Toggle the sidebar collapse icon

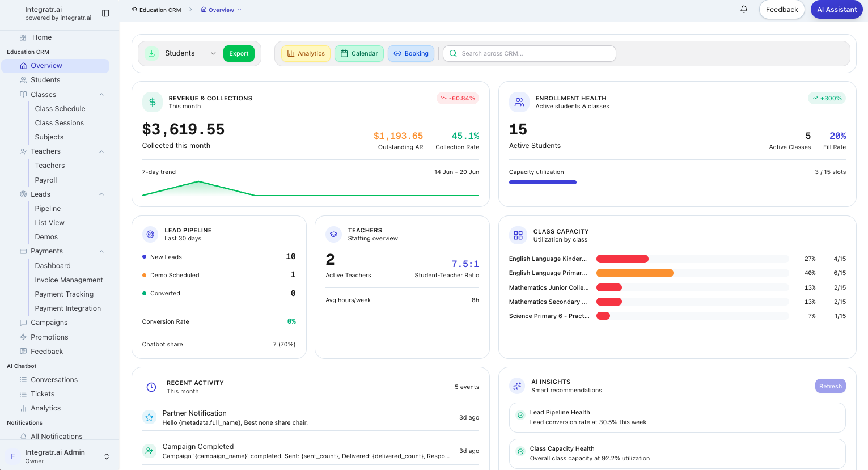tap(105, 13)
